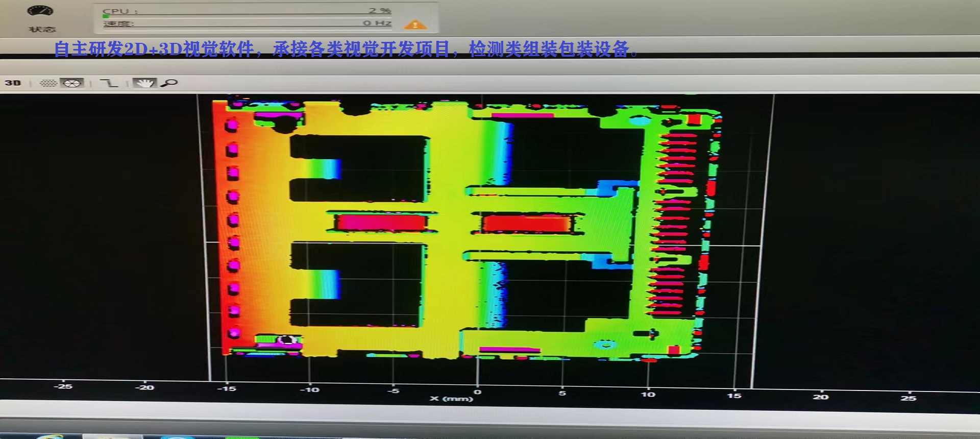This screenshot has height=439, width=980.
Task: Click the status gauge icon
Action: (40, 11)
